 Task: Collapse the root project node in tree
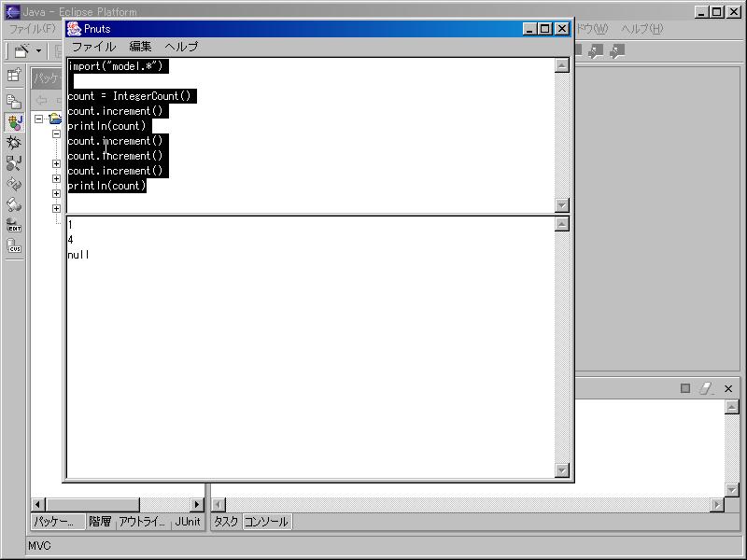click(39, 119)
